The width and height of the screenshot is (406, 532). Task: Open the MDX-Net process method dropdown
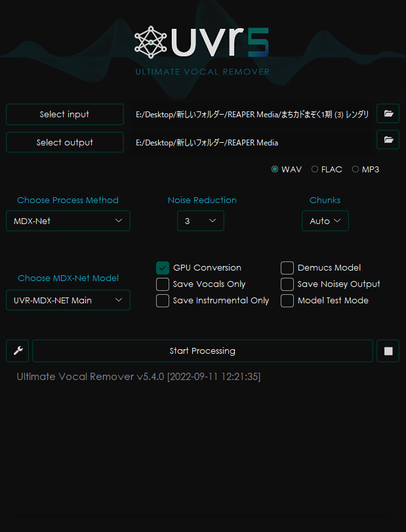(x=68, y=221)
